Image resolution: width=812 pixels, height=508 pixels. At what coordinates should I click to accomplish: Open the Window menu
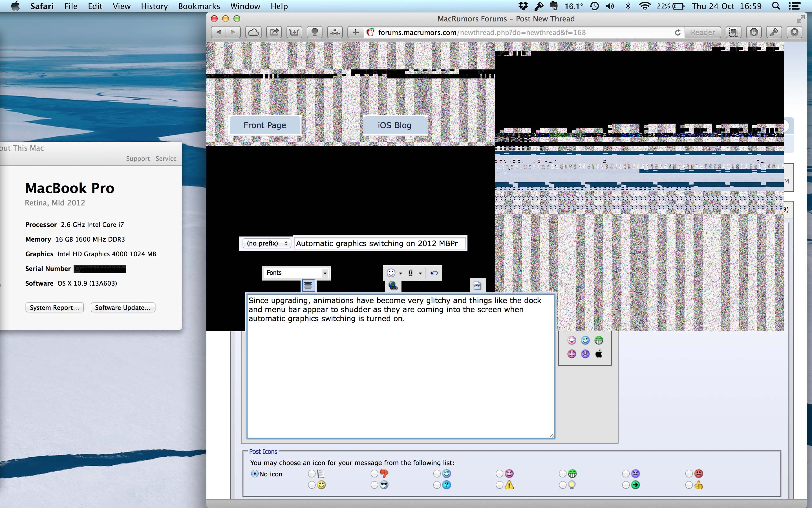pos(245,6)
